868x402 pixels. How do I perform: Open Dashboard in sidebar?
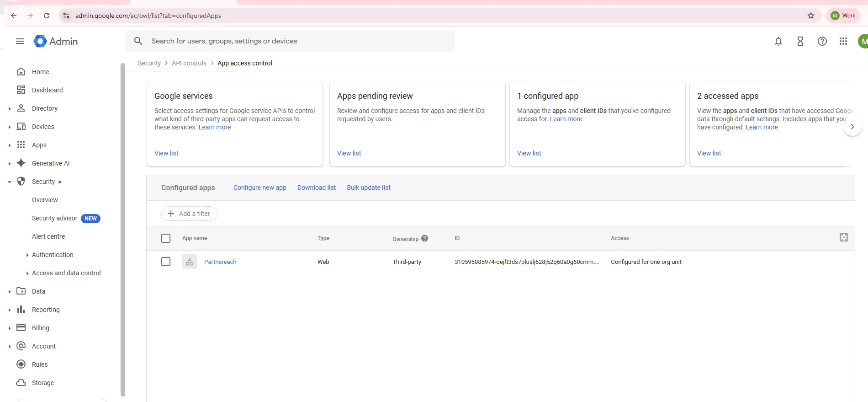tap(47, 90)
